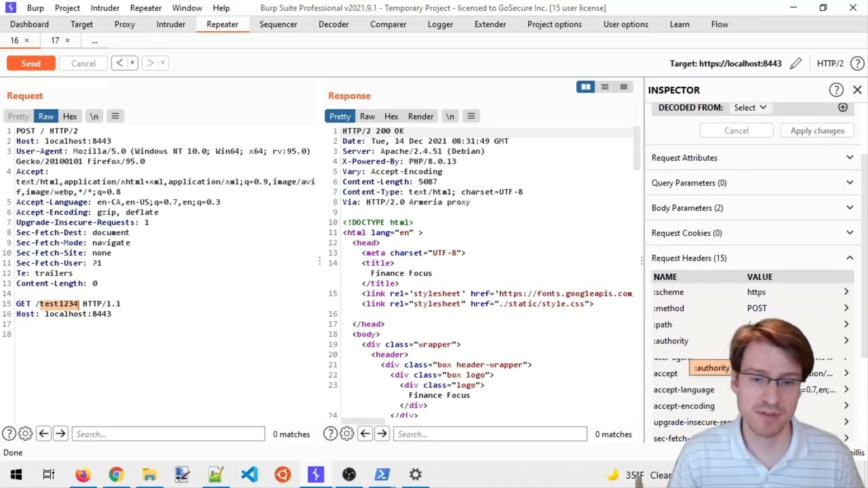Select Pretty view in Response pane
Viewport: 868px width, 488px height.
[x=340, y=116]
